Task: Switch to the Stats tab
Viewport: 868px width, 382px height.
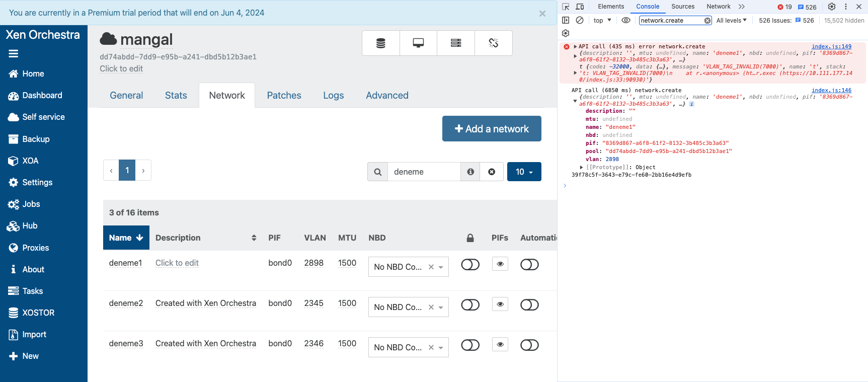Action: (176, 95)
